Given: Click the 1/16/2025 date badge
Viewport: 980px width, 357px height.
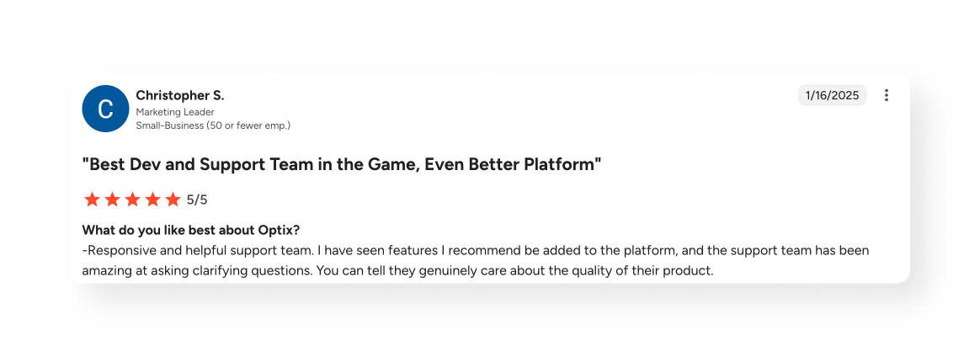Looking at the screenshot, I should [832, 95].
